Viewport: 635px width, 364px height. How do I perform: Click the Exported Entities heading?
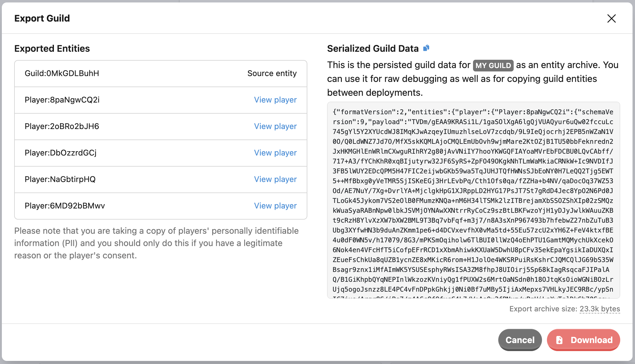click(x=52, y=48)
